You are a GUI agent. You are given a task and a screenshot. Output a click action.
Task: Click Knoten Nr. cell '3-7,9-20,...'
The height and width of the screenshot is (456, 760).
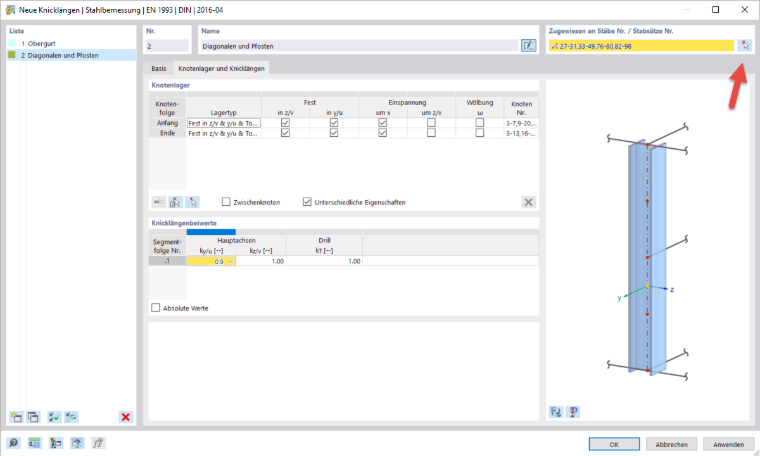click(x=521, y=123)
